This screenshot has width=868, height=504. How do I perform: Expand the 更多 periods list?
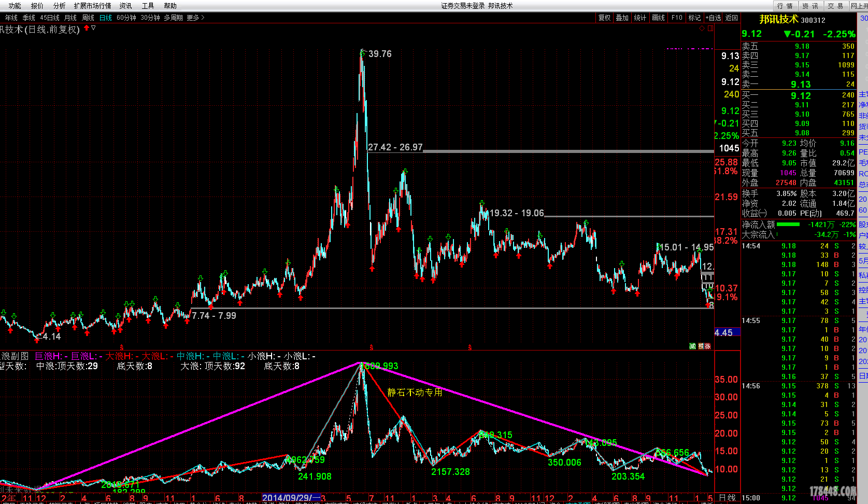pyautogui.click(x=195, y=18)
